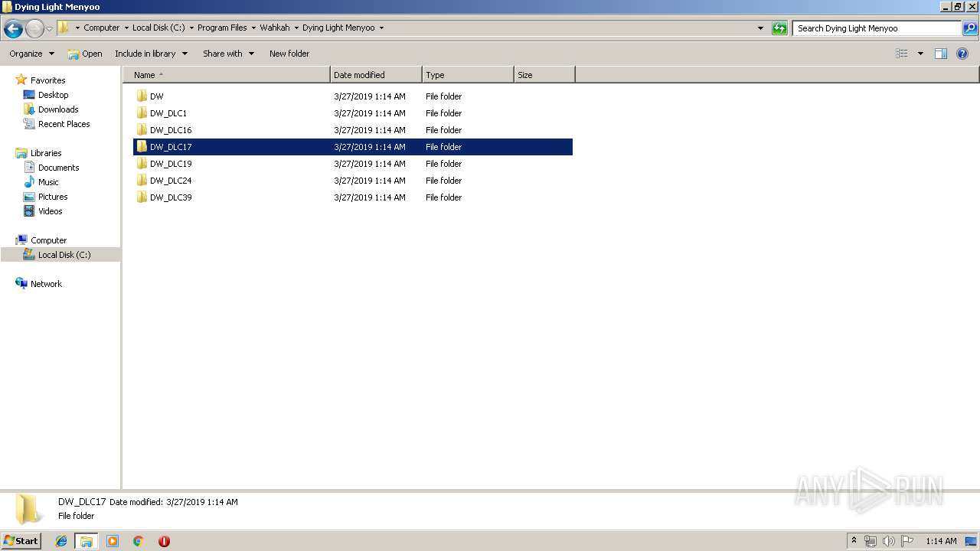Click the red Opera taskbar icon
Screen dimensions: 980x551
point(164,541)
